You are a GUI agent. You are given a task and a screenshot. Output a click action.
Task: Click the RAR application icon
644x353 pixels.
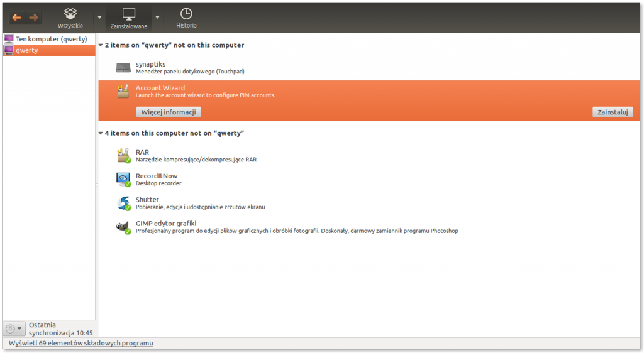coord(123,156)
